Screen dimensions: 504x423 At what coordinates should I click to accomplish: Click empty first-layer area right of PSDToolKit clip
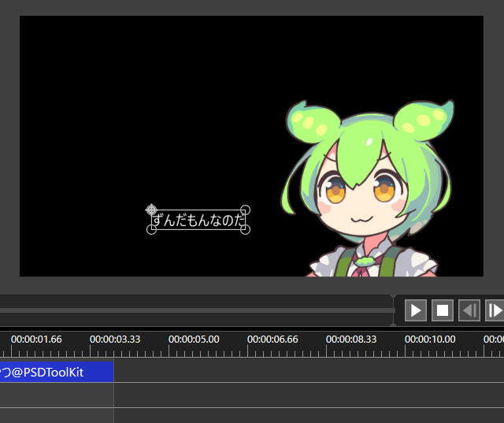307,371
